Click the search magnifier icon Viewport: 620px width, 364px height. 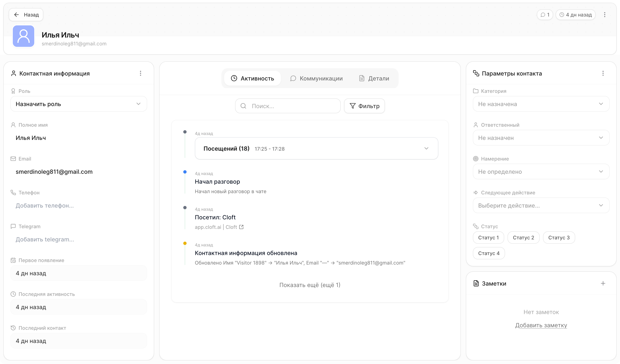point(243,106)
